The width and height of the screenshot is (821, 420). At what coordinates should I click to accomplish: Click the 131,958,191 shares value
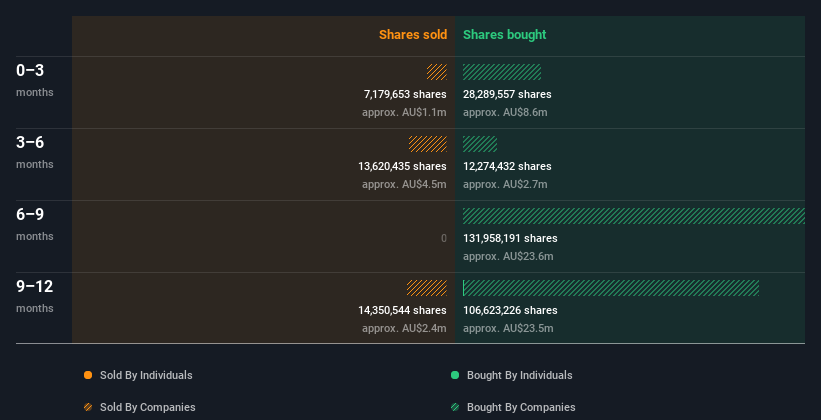pyautogui.click(x=510, y=238)
